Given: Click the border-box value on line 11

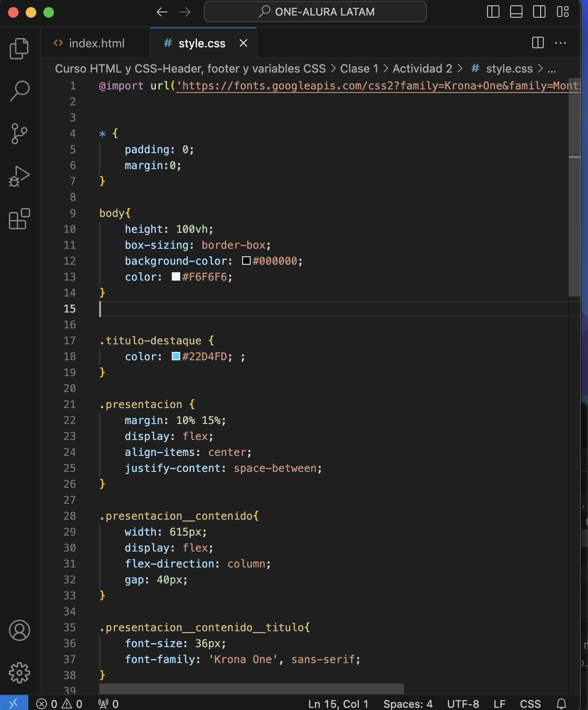Looking at the screenshot, I should click(233, 245).
